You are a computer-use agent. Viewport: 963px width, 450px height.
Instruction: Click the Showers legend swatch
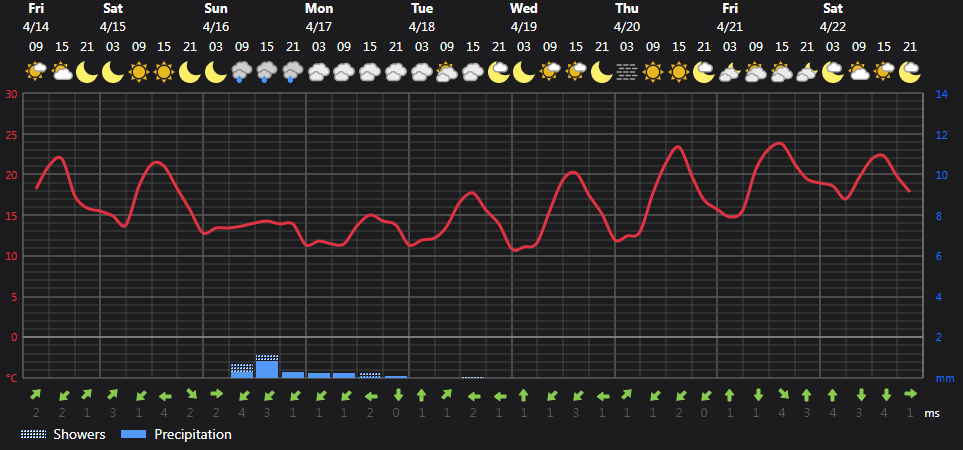tap(33, 434)
